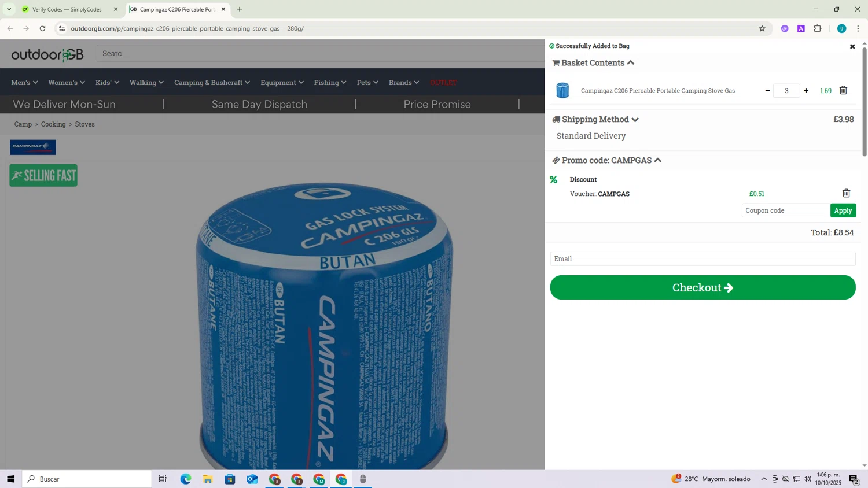This screenshot has height=488, width=868.
Task: Click the volume icon in system tray
Action: 807,479
